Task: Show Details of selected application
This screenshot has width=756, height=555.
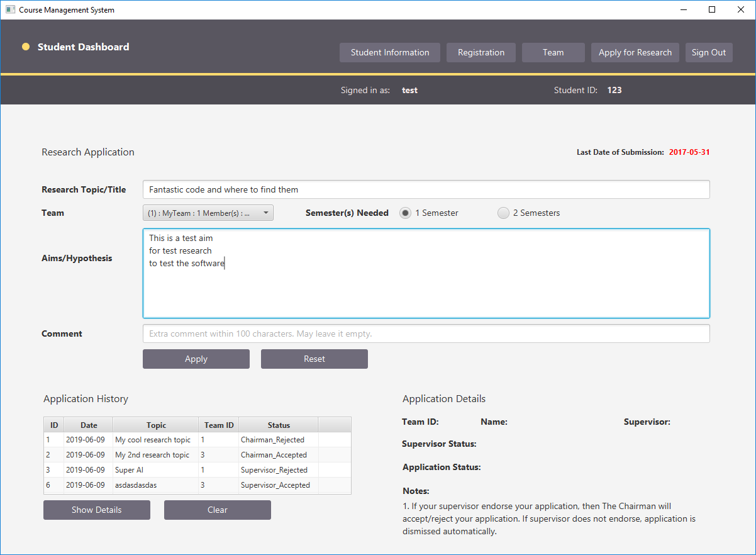Action: tap(97, 510)
